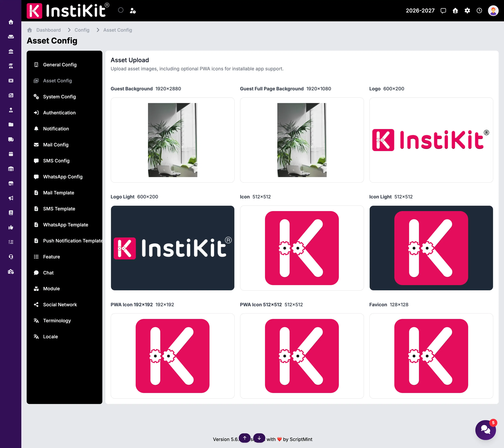Select SMS Template menu item
The image size is (504, 448).
tap(64, 209)
